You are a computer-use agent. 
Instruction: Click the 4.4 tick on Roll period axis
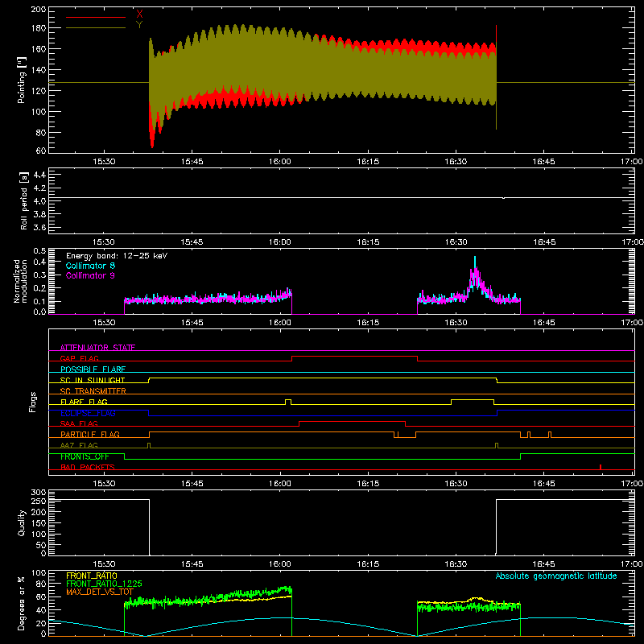click(39, 175)
